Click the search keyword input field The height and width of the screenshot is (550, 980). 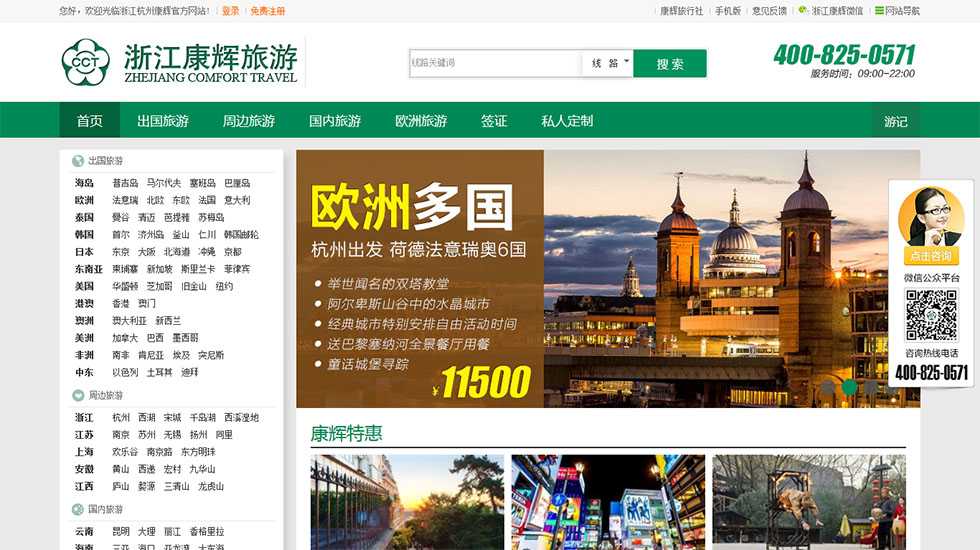coord(496,63)
